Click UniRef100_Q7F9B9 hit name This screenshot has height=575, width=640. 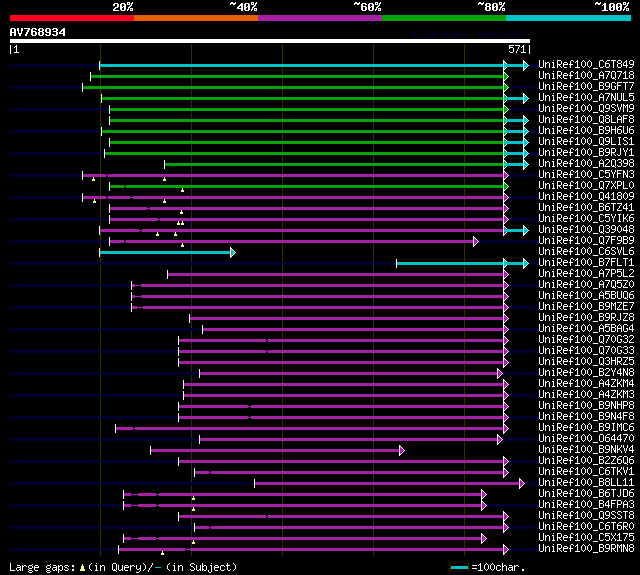[x=586, y=241]
